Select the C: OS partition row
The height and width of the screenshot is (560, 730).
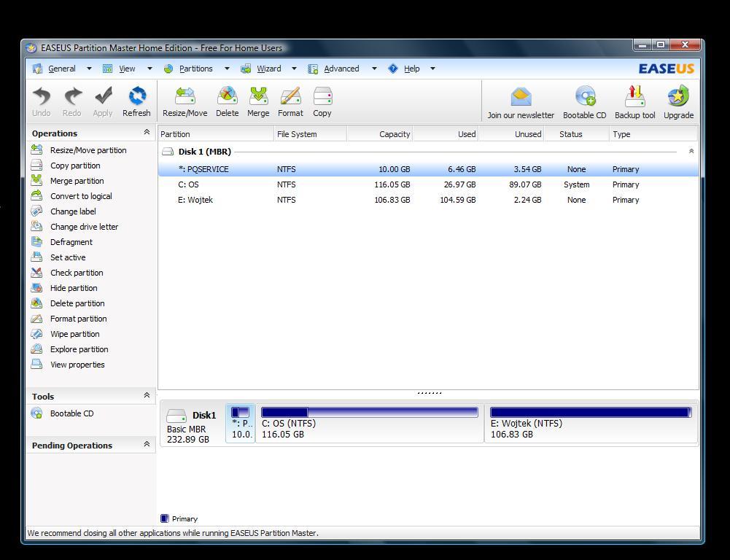428,184
